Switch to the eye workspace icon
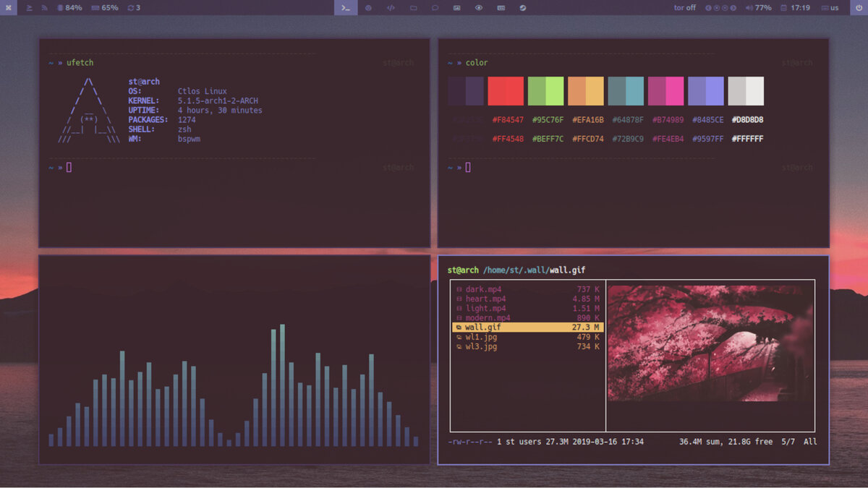The height and width of the screenshot is (488, 868). coord(479,7)
